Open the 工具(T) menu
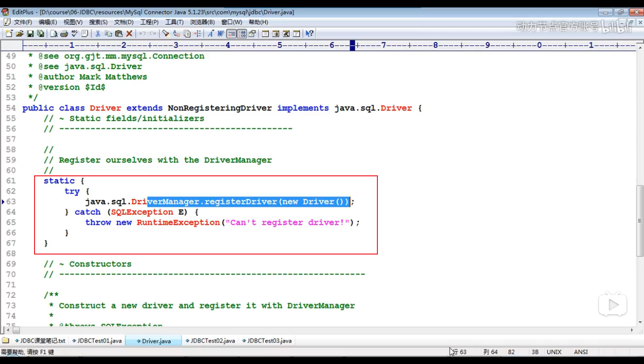644x364 pixels. [174, 22]
